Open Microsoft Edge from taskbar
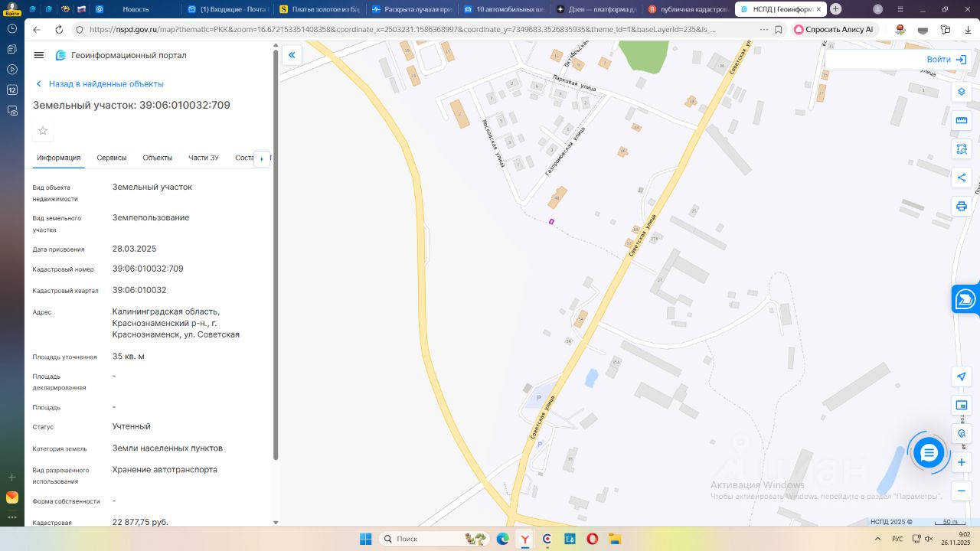 (502, 539)
